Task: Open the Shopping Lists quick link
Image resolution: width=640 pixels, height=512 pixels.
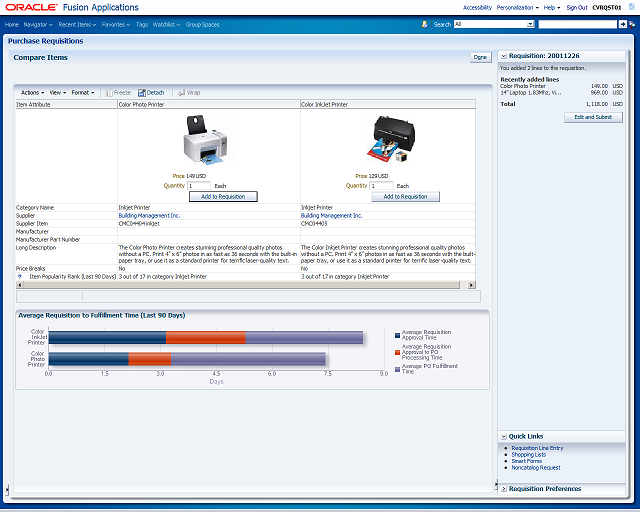Action: (529, 454)
